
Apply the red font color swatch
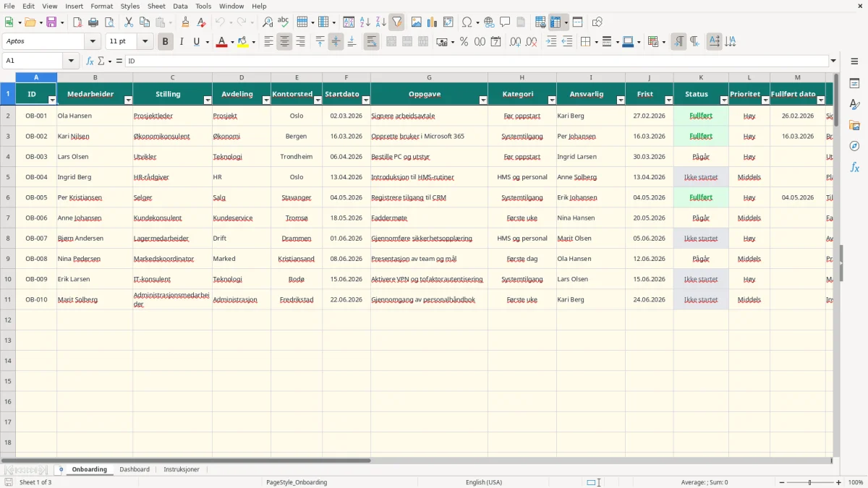[221, 42]
